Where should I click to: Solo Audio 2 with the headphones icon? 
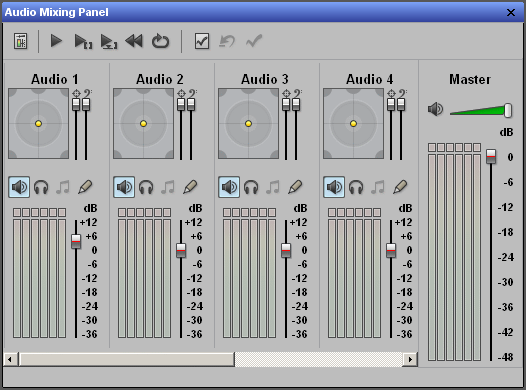click(146, 187)
